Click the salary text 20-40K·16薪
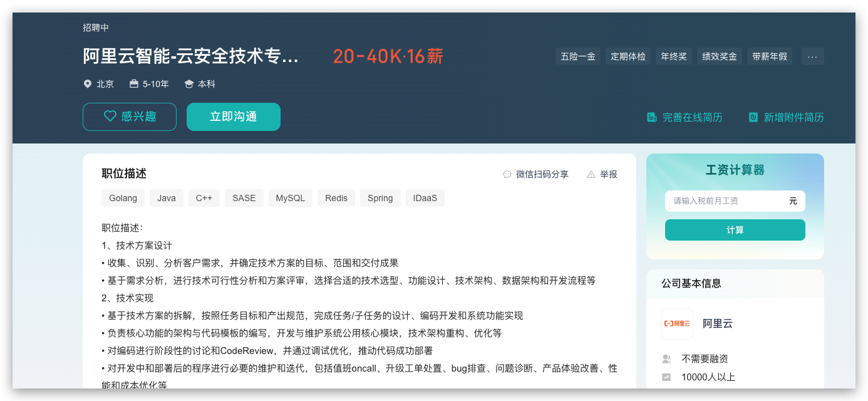Screen dimensions: 868x401 388,56
